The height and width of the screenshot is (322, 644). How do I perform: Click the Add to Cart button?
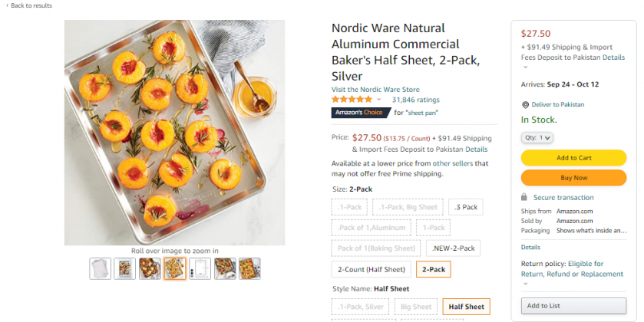coord(573,158)
